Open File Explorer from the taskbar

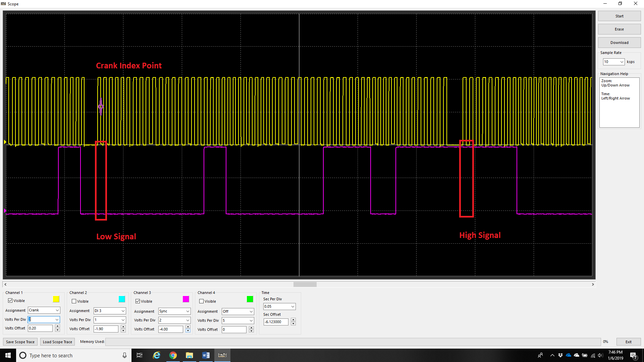(190, 355)
